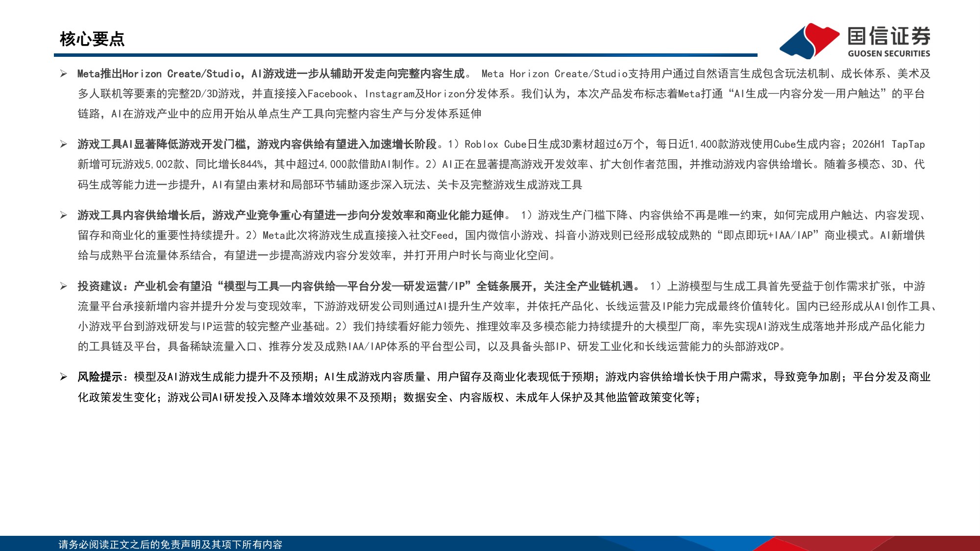
Task: Click the '风险提示' bold label
Action: click(x=100, y=377)
